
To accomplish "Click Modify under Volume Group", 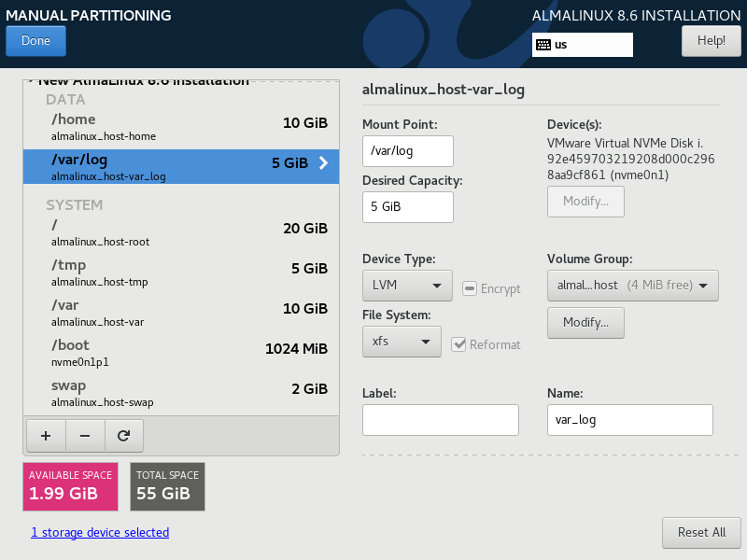I will (585, 322).
